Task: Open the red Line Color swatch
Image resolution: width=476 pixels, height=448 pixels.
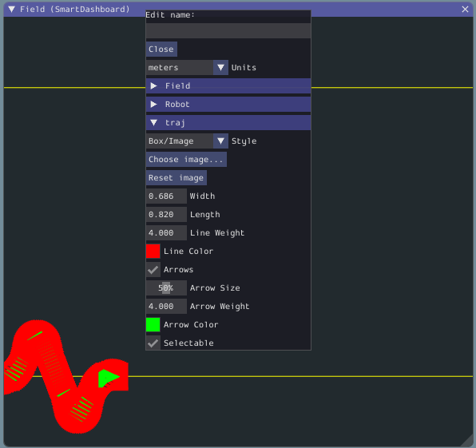Action: point(153,252)
